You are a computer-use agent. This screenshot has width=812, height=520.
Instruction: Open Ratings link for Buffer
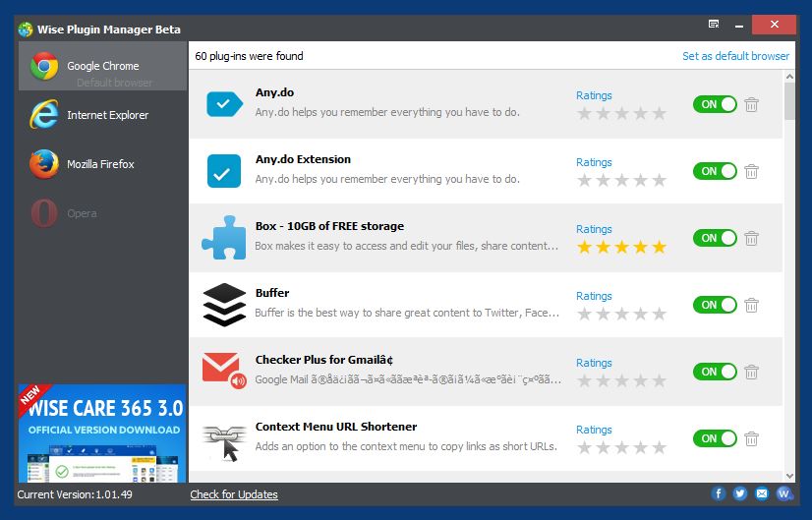[x=594, y=296]
